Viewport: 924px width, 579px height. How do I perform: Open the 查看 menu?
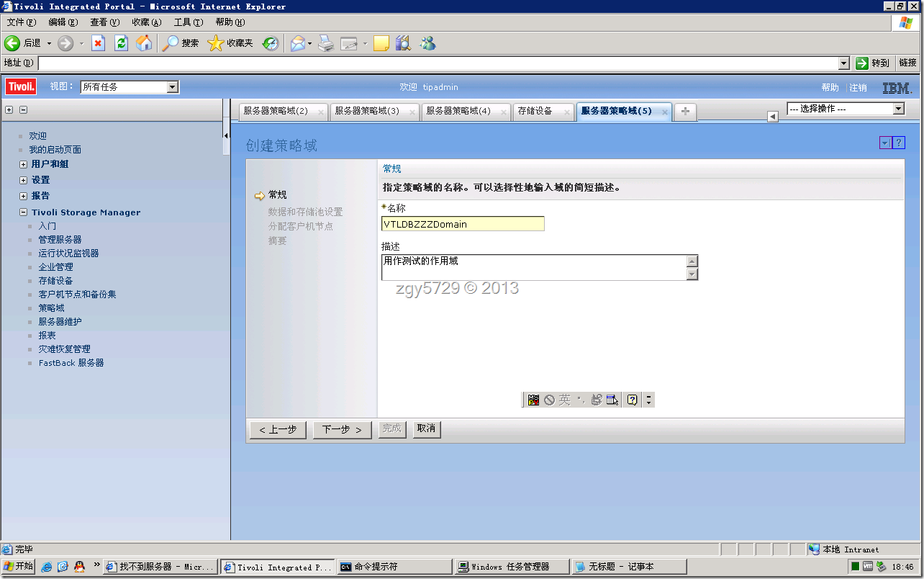104,22
